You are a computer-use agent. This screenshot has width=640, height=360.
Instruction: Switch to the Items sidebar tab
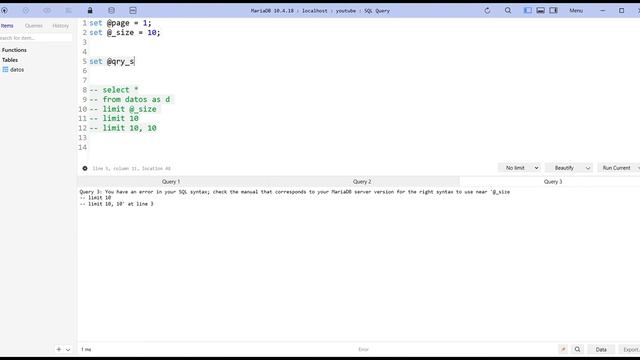[7, 26]
